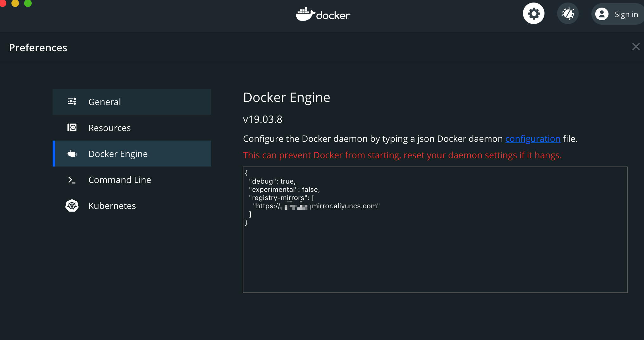
Task: Click the Sign in button
Action: click(x=617, y=14)
